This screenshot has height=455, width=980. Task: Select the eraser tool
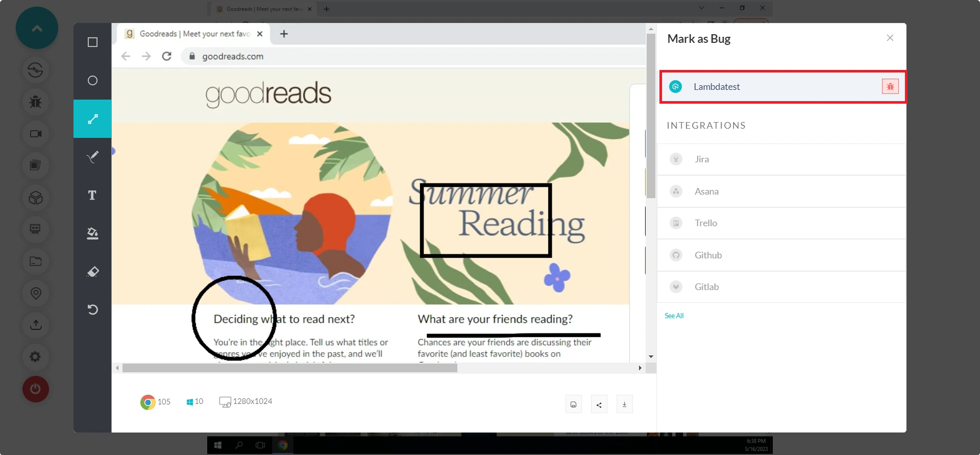pyautogui.click(x=92, y=272)
